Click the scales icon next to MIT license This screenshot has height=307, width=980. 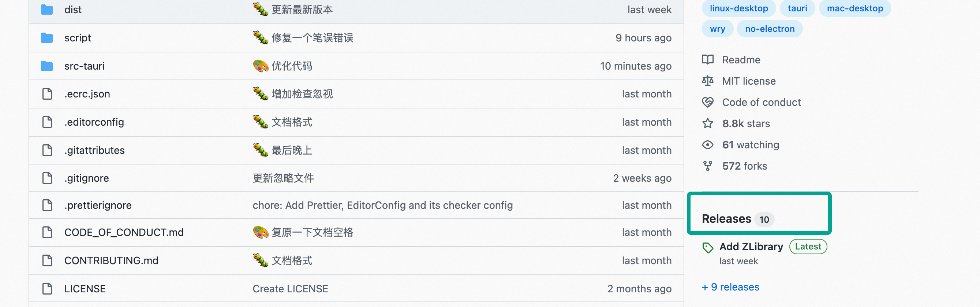708,81
